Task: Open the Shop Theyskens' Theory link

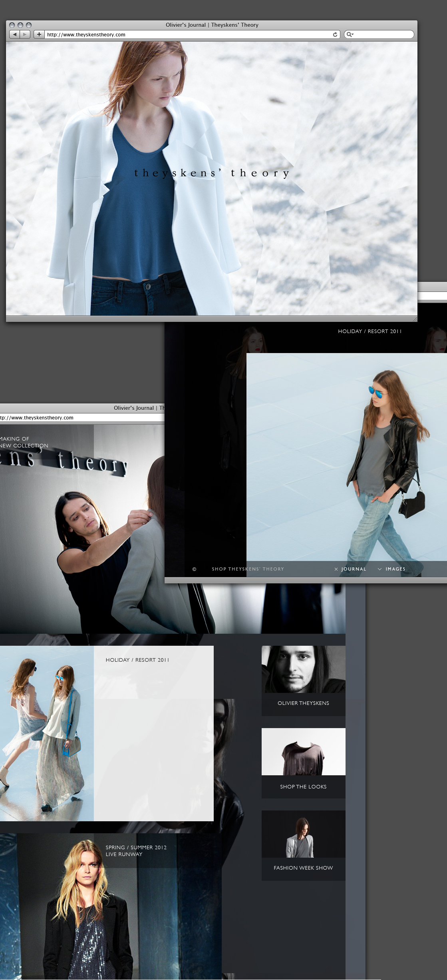Action: pos(248,569)
